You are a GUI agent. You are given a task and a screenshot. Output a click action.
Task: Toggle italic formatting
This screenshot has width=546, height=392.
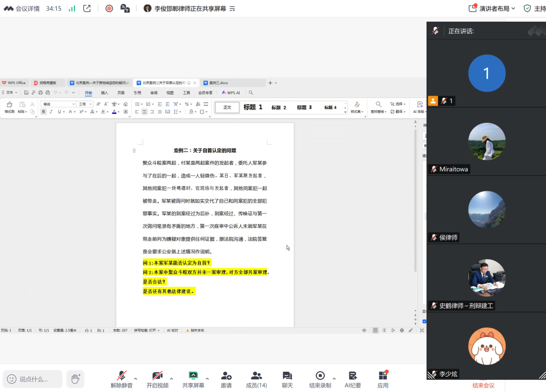point(51,112)
